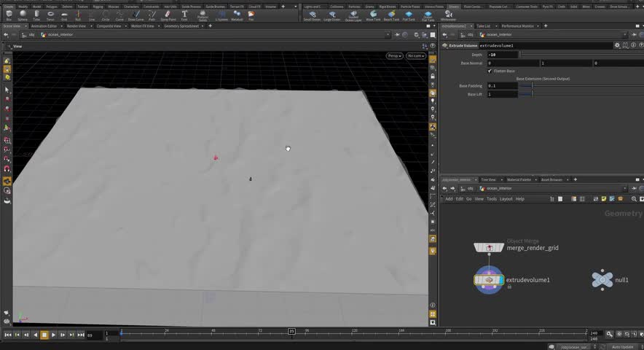This screenshot has height=350, width=644.
Task: Open the parameter gear menu for extrudevolume1
Action: (617, 46)
